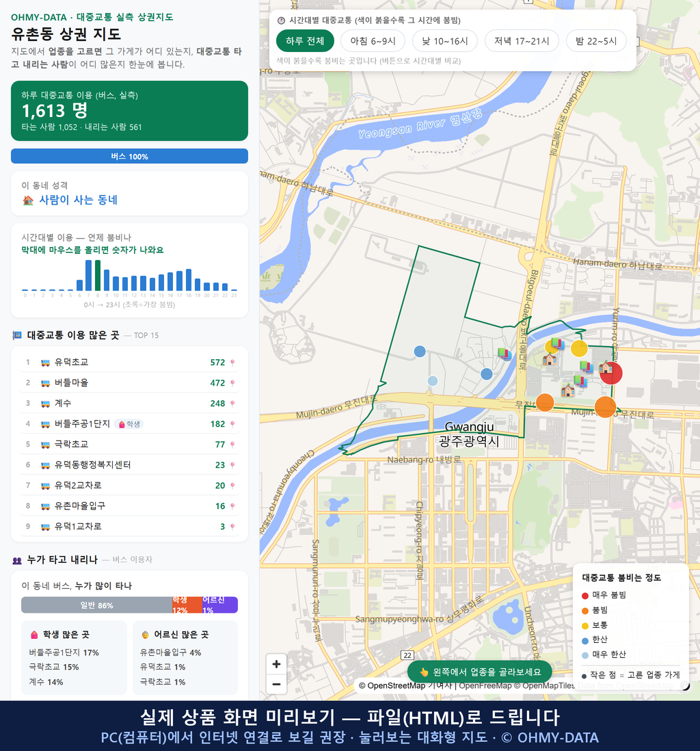Click the bus icon on 유덕1교차로 row
The height and width of the screenshot is (751, 700).
46,527
